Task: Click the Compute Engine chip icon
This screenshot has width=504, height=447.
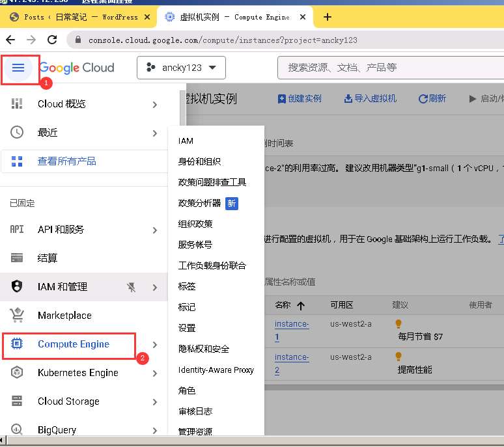Action: (17, 344)
